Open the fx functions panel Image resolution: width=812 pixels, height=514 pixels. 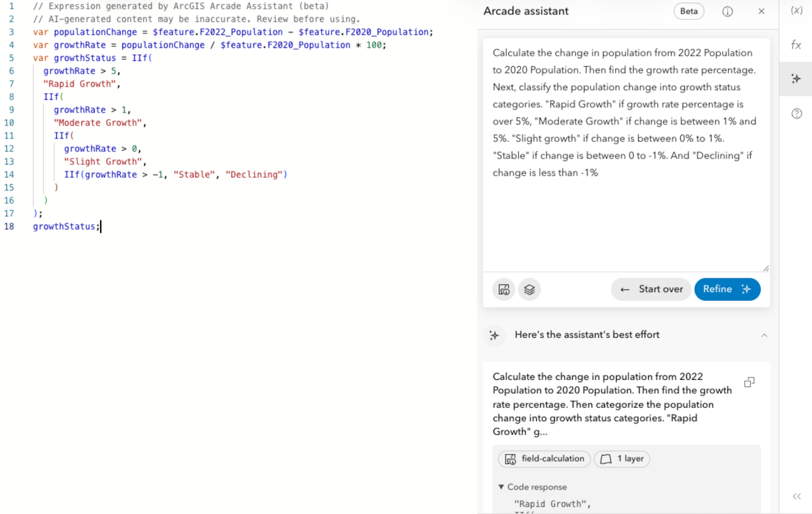796,45
